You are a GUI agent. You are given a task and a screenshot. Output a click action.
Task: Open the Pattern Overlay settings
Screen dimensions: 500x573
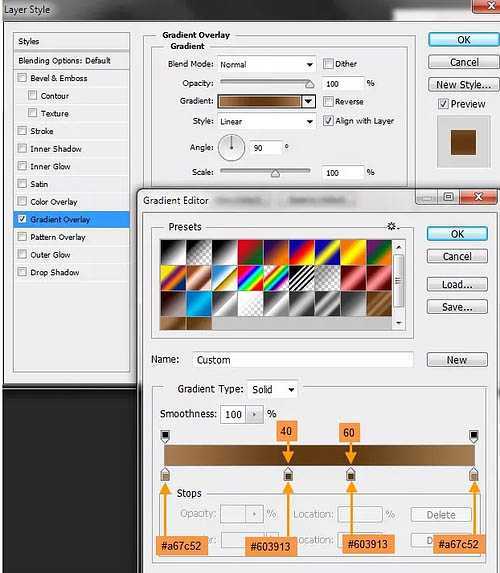tap(58, 237)
